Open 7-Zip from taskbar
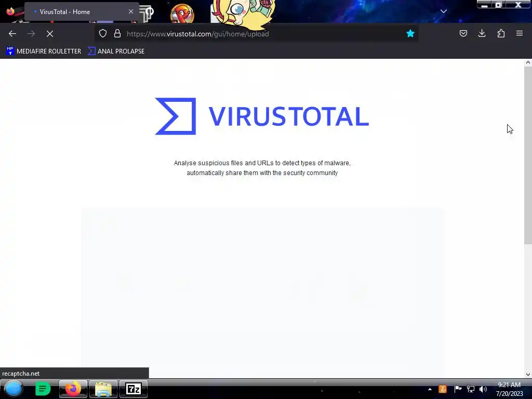Image resolution: width=532 pixels, height=399 pixels. [x=134, y=389]
